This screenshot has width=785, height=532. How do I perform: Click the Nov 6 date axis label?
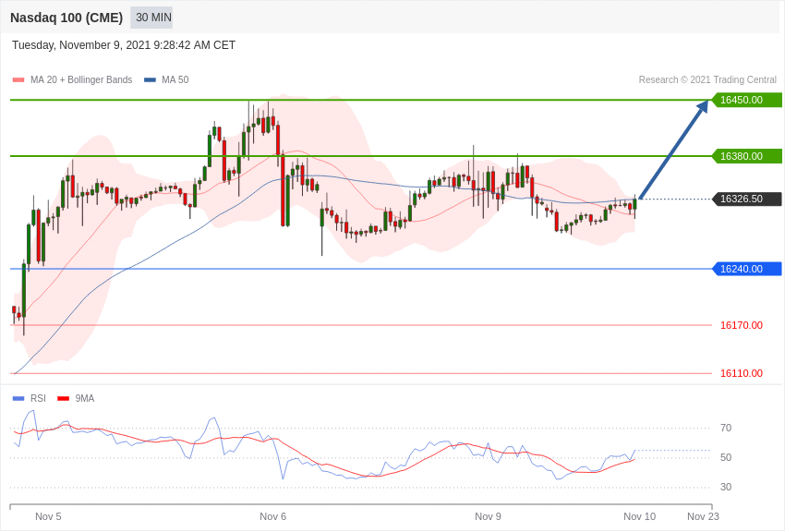click(x=272, y=516)
